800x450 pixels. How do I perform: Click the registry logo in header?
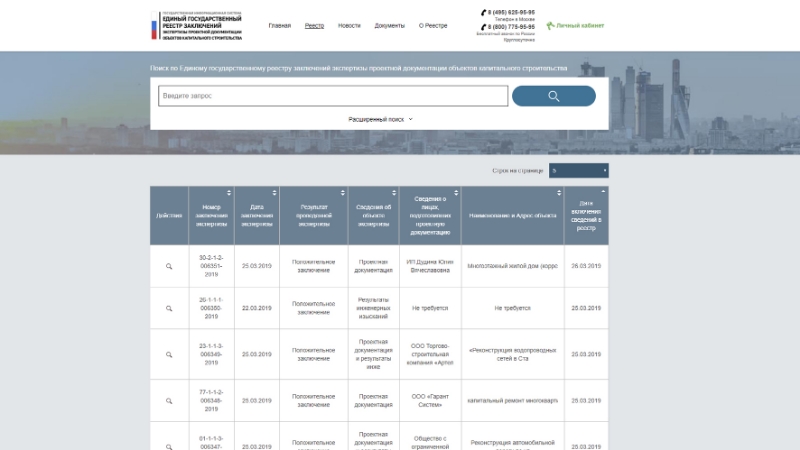click(200, 25)
